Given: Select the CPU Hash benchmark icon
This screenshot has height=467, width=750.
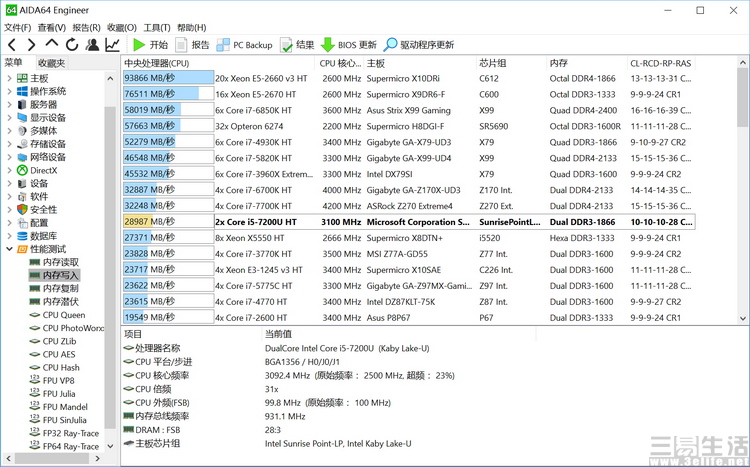Looking at the screenshot, I should click(34, 367).
